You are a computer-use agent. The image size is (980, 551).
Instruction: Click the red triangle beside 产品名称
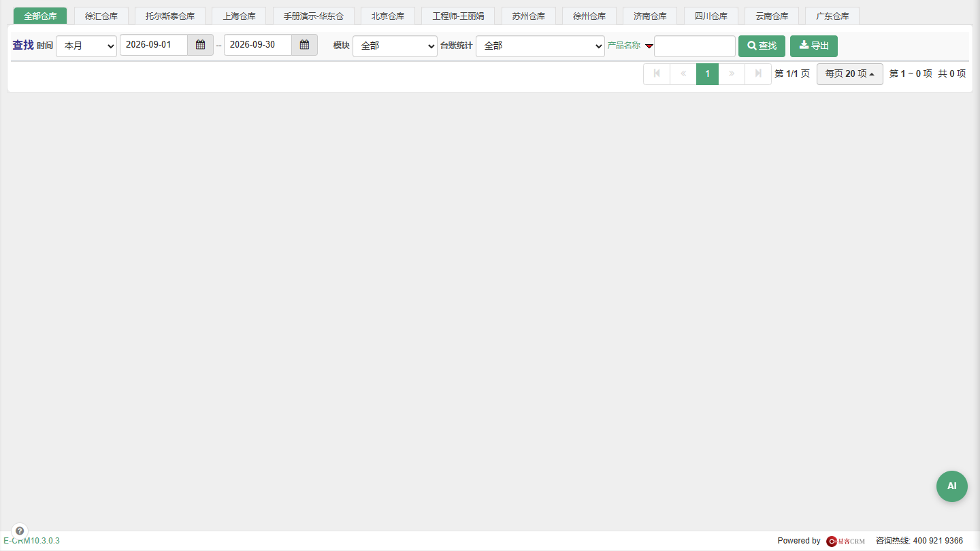click(649, 46)
